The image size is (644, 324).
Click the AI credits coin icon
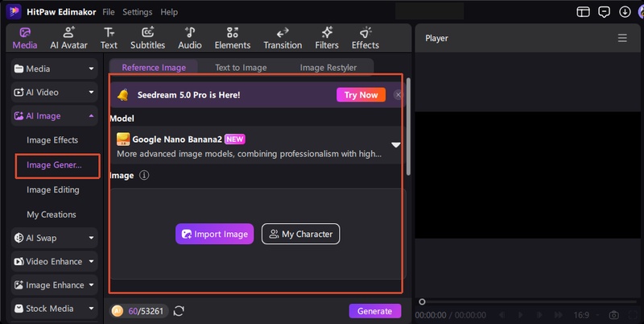117,311
